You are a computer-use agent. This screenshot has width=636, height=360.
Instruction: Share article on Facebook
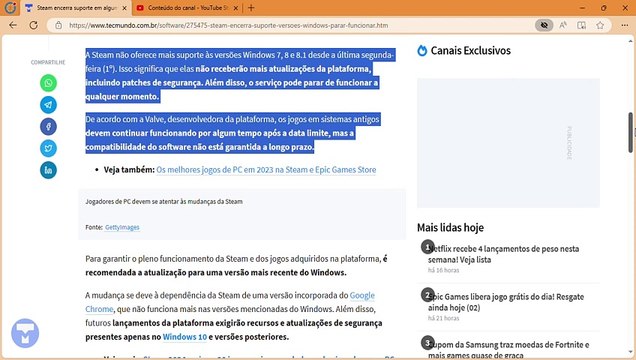[x=48, y=126]
